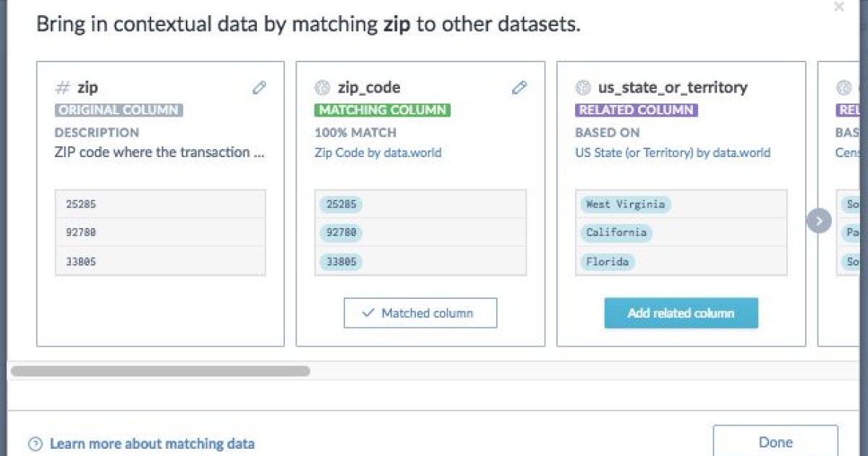
Task: Close the matching dialog with the X
Action: (x=839, y=7)
